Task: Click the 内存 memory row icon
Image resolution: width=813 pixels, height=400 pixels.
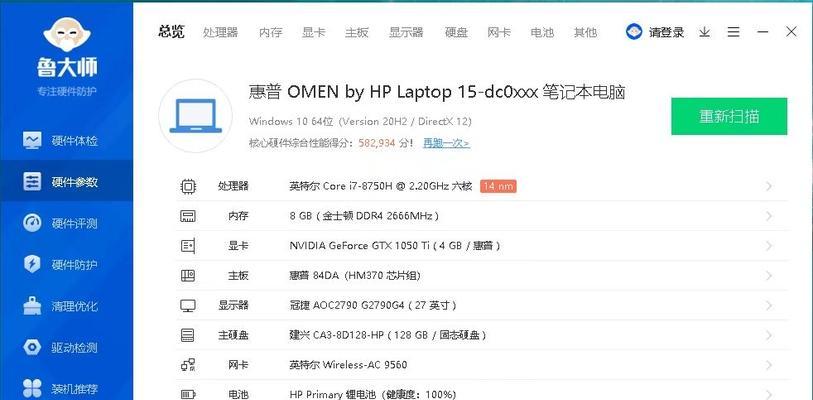Action: pos(188,216)
